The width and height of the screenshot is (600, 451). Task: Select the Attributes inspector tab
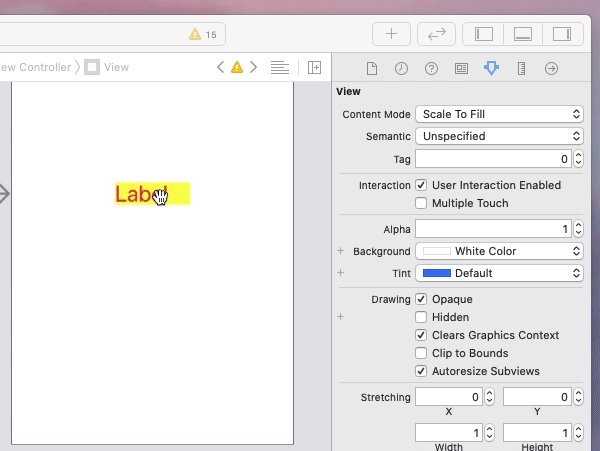pyautogui.click(x=491, y=68)
